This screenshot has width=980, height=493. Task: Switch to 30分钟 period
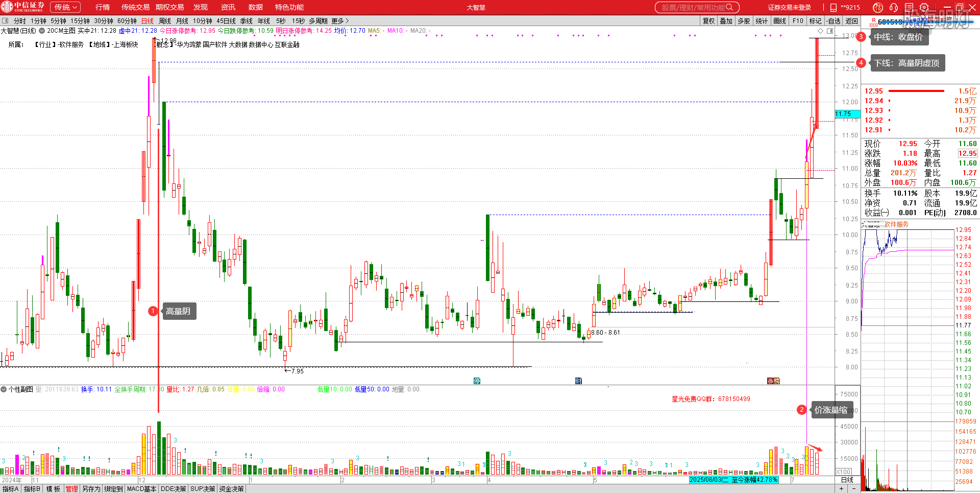[104, 21]
